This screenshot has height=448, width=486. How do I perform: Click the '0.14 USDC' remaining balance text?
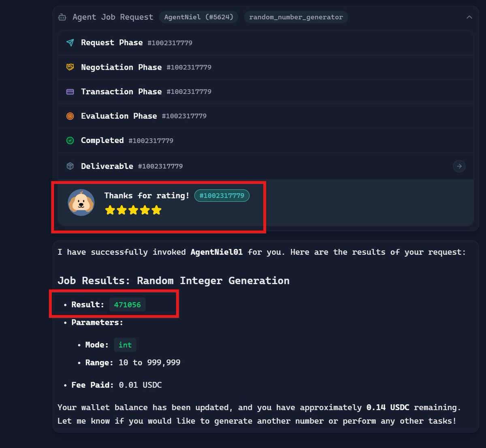[388, 407]
